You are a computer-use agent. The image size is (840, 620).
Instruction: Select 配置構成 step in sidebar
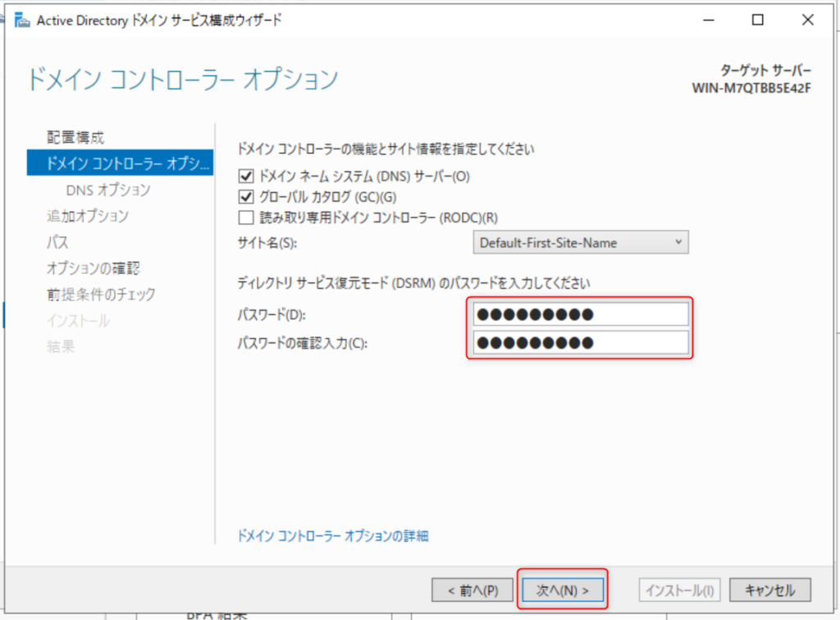coord(75,137)
